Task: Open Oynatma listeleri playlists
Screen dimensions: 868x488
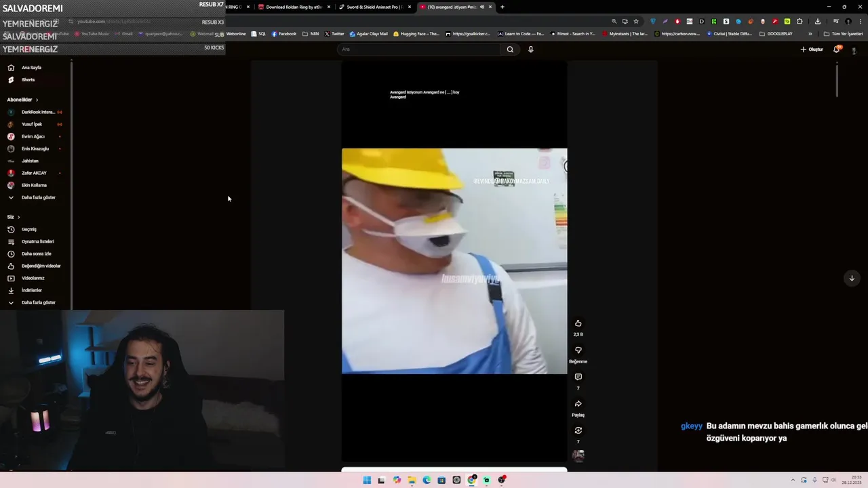Action: point(35,241)
